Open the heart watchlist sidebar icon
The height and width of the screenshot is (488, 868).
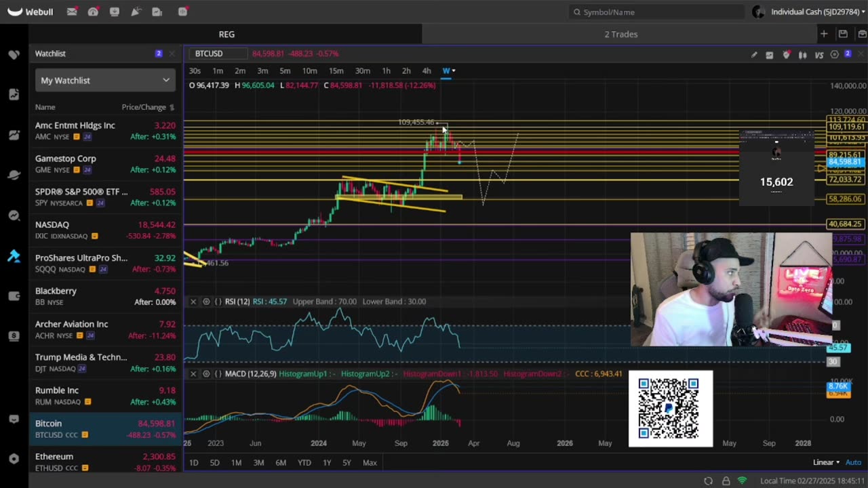(14, 54)
